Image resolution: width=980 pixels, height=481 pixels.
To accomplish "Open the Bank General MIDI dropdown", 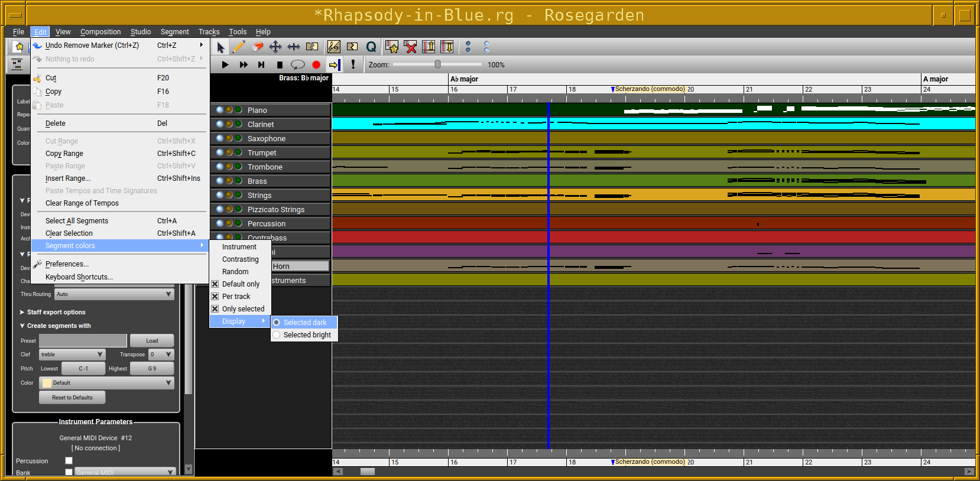I will tap(125, 472).
